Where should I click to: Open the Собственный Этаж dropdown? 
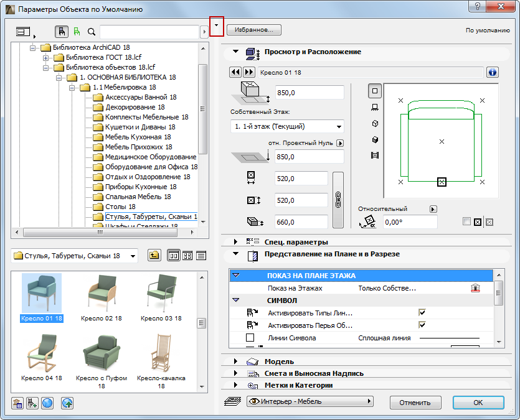click(x=286, y=126)
